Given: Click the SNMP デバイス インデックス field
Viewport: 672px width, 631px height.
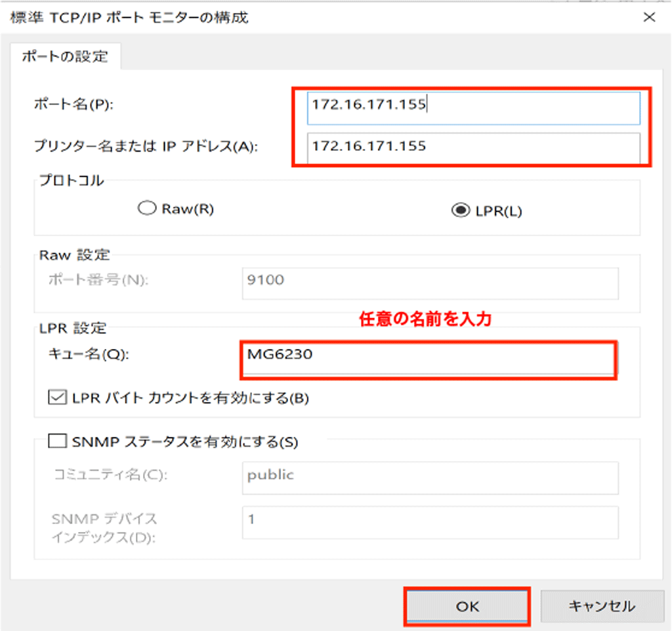Looking at the screenshot, I should [430, 522].
